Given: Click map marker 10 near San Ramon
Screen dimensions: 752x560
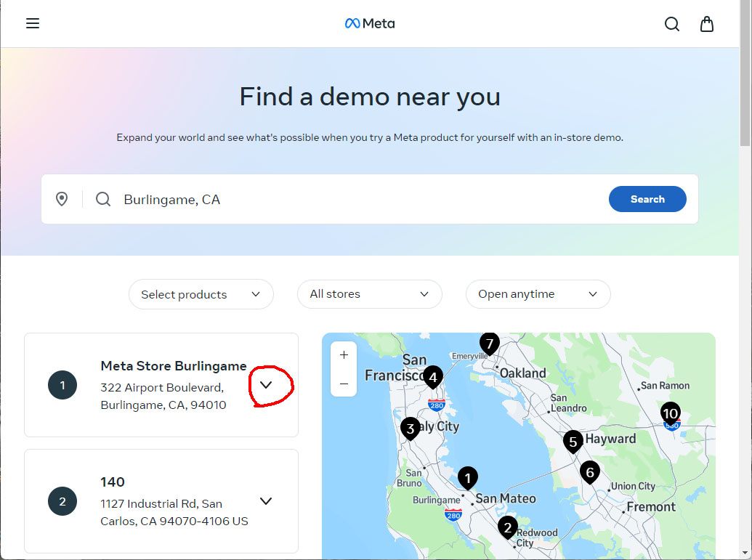Looking at the screenshot, I should coord(670,413).
